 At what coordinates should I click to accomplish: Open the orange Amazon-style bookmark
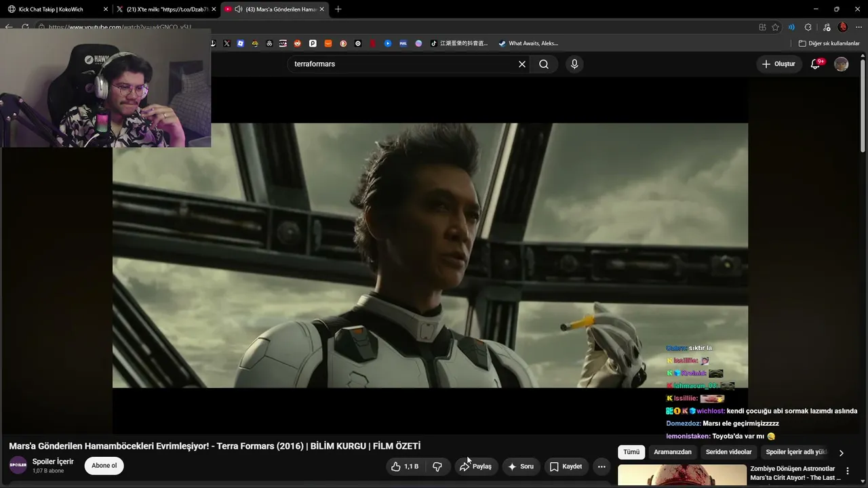click(x=328, y=43)
